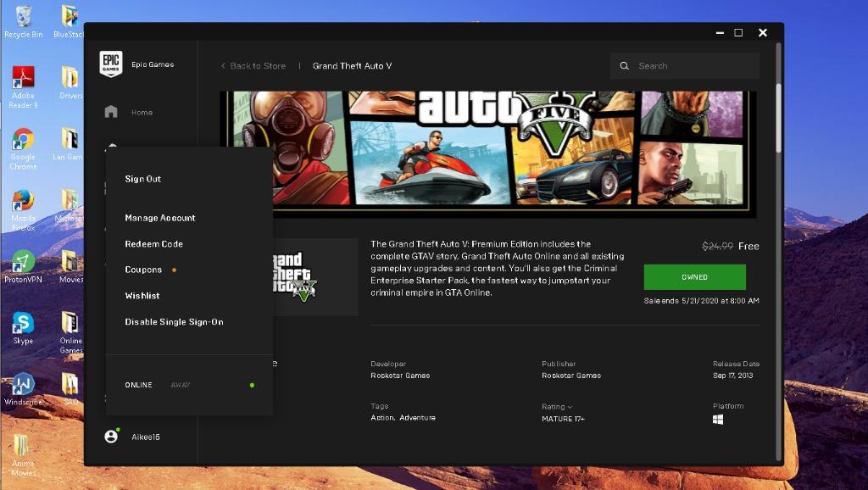This screenshot has height=490, width=868.
Task: Click Grand Theft Auto V breadcrumb title
Action: click(352, 66)
